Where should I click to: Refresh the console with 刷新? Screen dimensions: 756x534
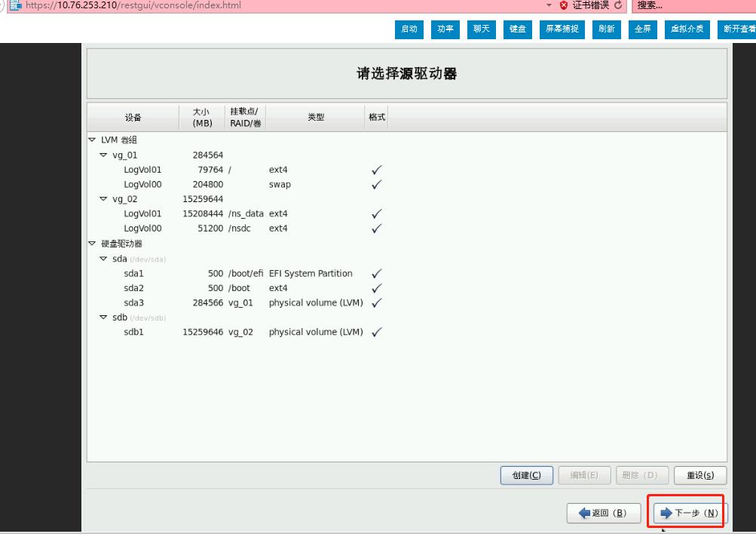[606, 29]
